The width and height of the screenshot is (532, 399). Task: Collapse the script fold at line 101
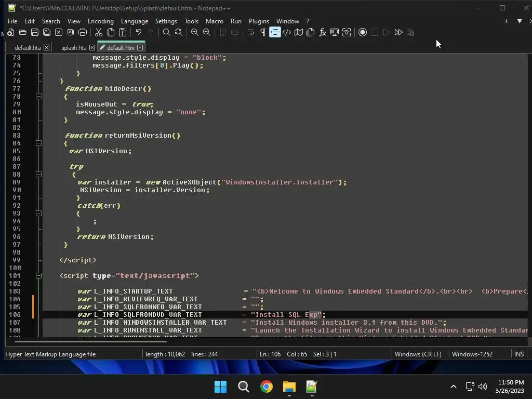(x=38, y=275)
